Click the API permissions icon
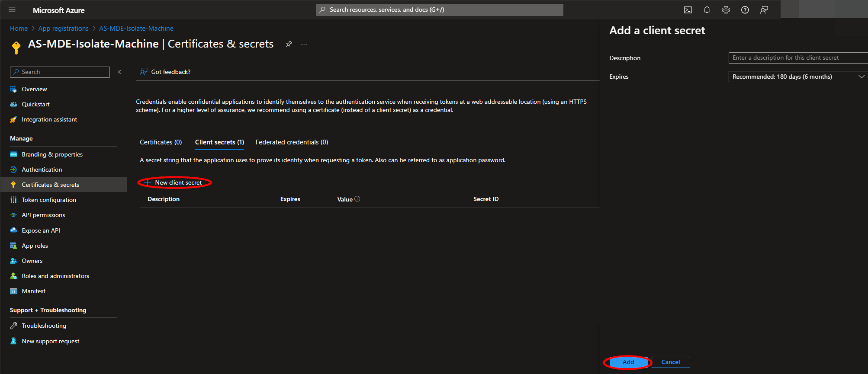The height and width of the screenshot is (374, 868). 13,215
